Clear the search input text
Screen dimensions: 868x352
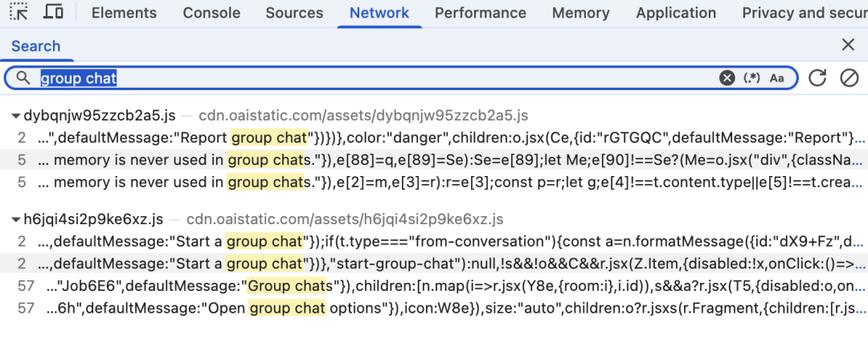[x=727, y=78]
